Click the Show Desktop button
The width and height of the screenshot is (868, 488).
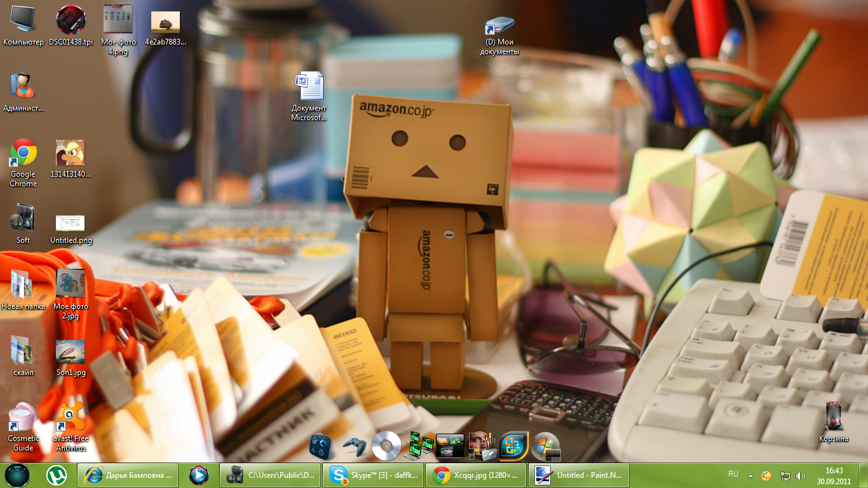(x=863, y=475)
